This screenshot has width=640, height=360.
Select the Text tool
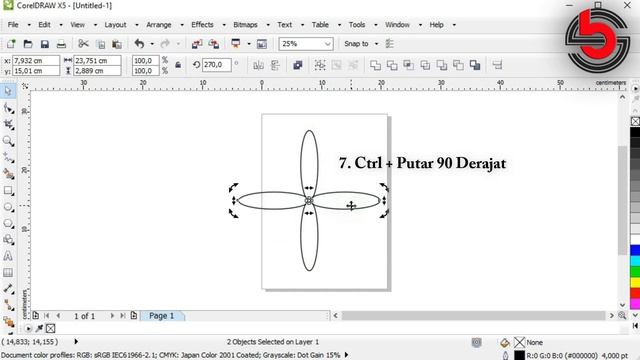click(8, 256)
